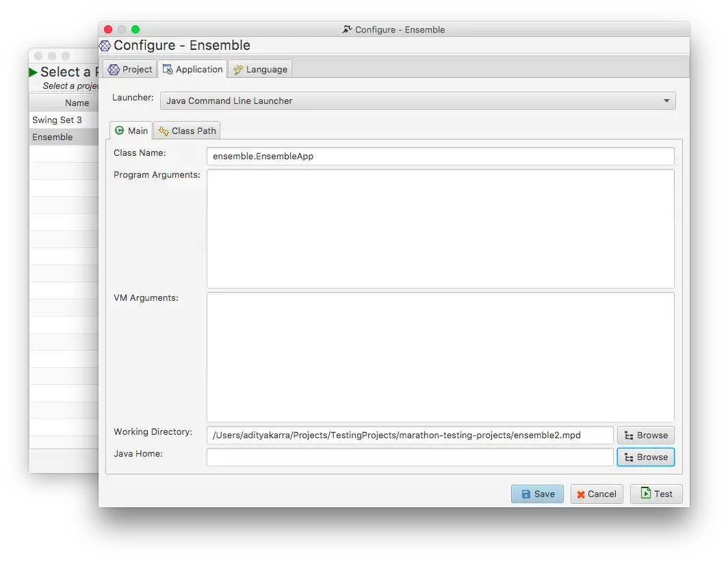Open Java Command Line Launcher combo box
This screenshot has height=562, width=728.
(x=417, y=101)
